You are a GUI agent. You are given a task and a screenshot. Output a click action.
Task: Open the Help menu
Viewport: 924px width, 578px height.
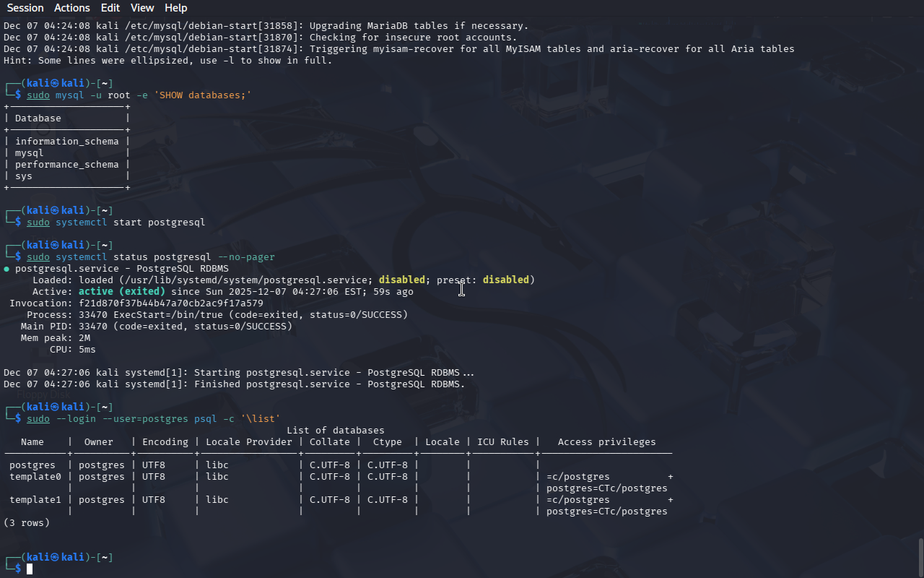click(x=175, y=8)
